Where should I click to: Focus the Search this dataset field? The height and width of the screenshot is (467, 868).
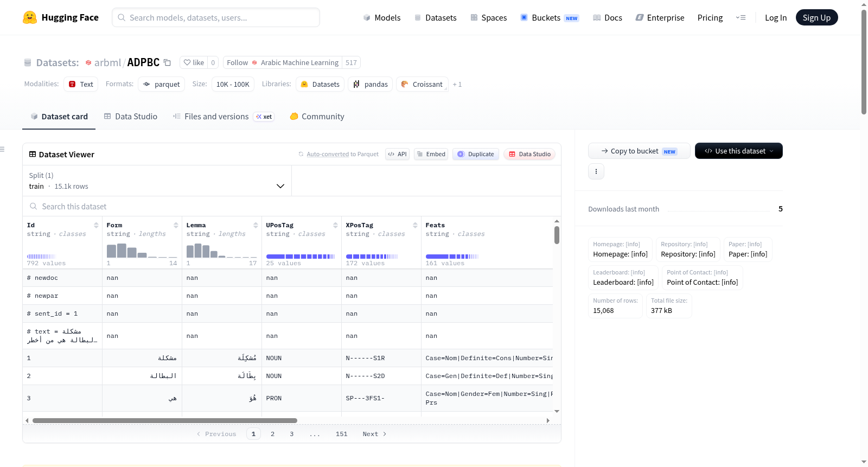[292, 206]
